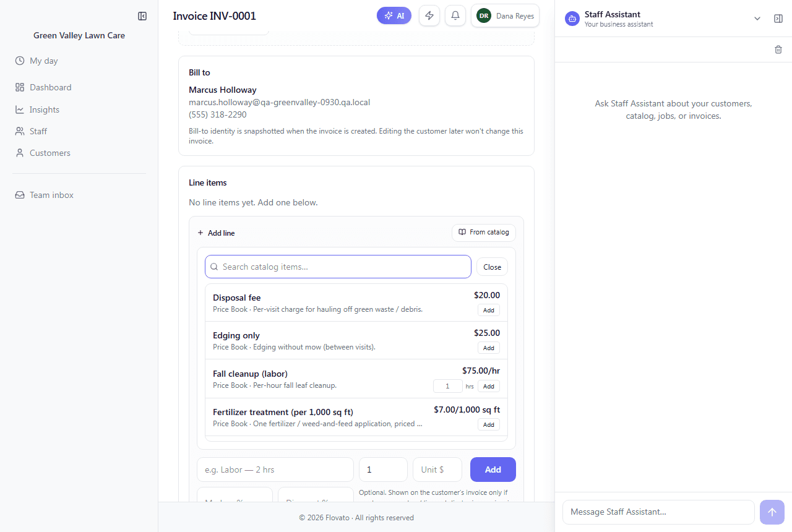Click From catalog button
Image resolution: width=792 pixels, height=532 pixels.
pyautogui.click(x=484, y=233)
